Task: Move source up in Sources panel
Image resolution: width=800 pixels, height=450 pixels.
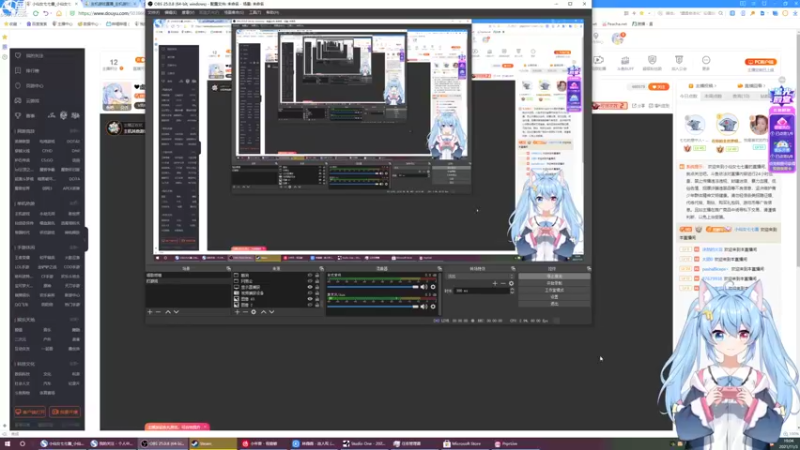Action: coord(263,312)
